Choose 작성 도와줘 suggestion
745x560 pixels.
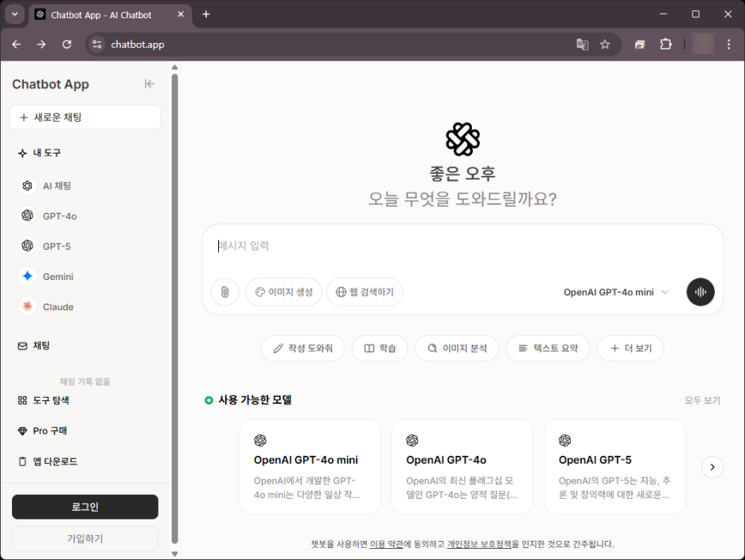pos(302,348)
